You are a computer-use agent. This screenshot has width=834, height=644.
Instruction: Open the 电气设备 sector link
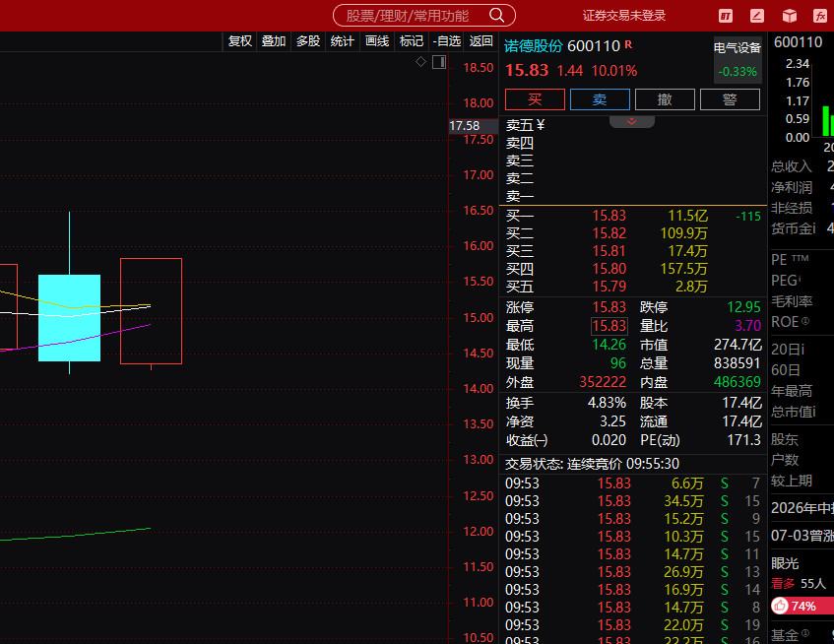tap(738, 48)
